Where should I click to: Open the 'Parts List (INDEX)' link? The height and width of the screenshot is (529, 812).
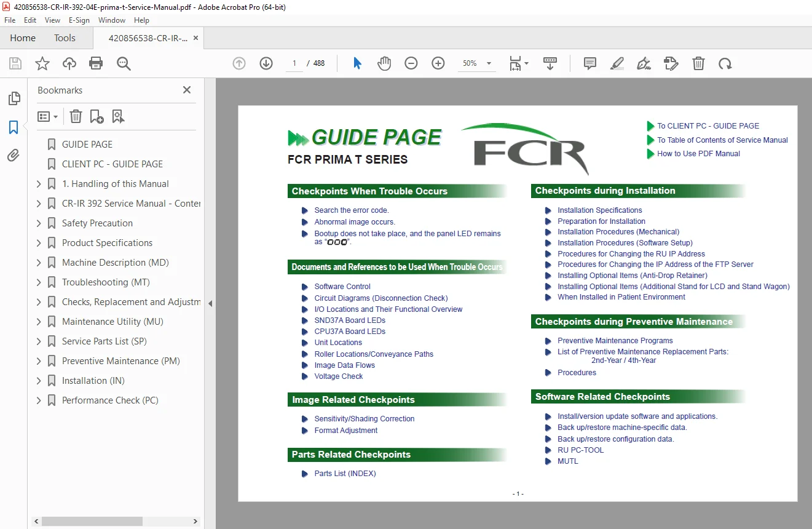[345, 474]
